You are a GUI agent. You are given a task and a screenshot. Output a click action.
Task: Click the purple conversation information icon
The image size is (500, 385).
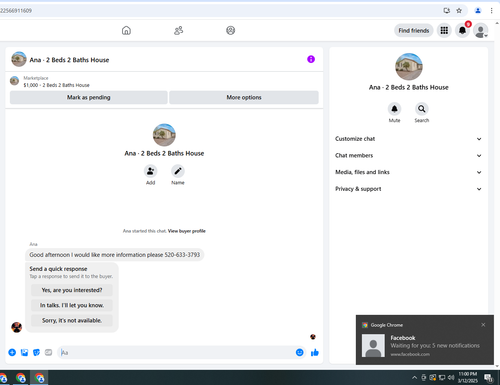(x=311, y=59)
